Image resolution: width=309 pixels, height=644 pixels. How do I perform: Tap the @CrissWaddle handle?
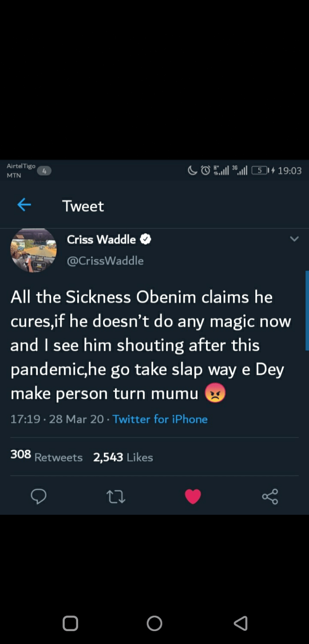pyautogui.click(x=105, y=261)
